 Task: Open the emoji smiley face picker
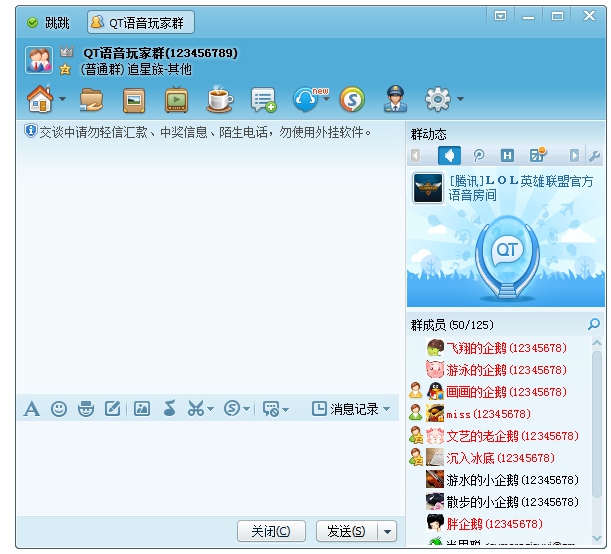(59, 408)
